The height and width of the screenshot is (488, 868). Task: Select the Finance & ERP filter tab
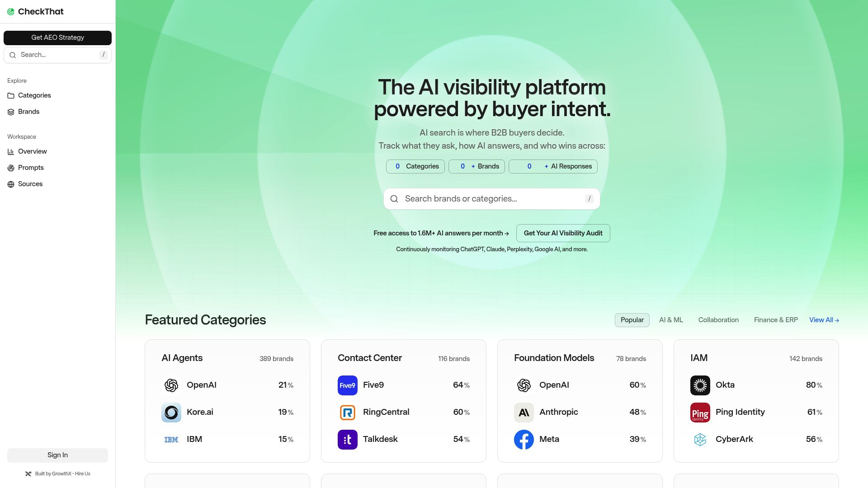[x=776, y=320]
